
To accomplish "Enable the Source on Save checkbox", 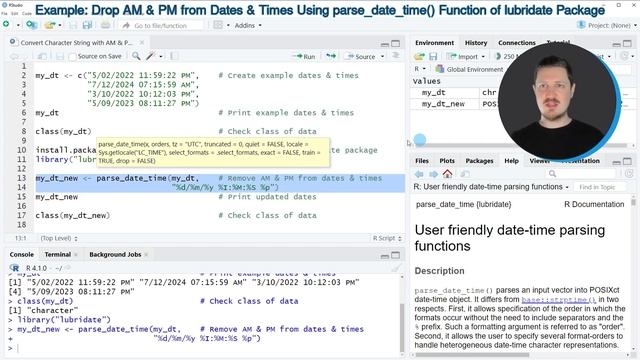I will (x=73, y=57).
